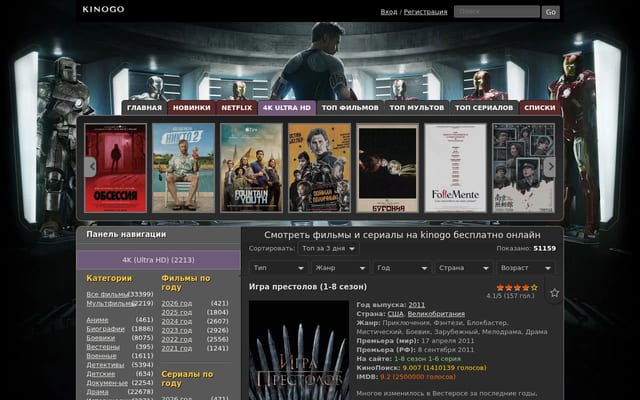Expand the Тип filter dropdown

278,268
